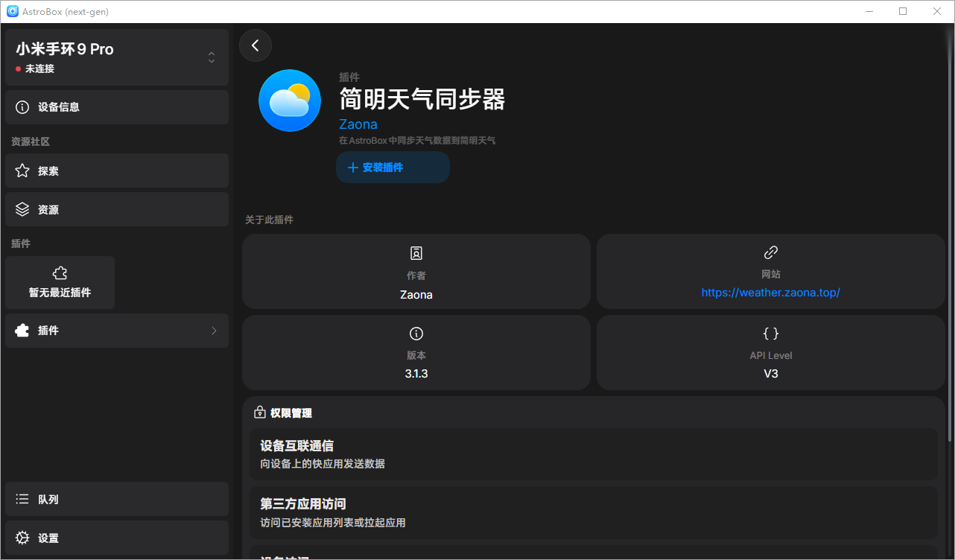Expand the 小米手环 9 Pro device switcher chevrons
Image resolution: width=955 pixels, height=560 pixels.
point(212,57)
